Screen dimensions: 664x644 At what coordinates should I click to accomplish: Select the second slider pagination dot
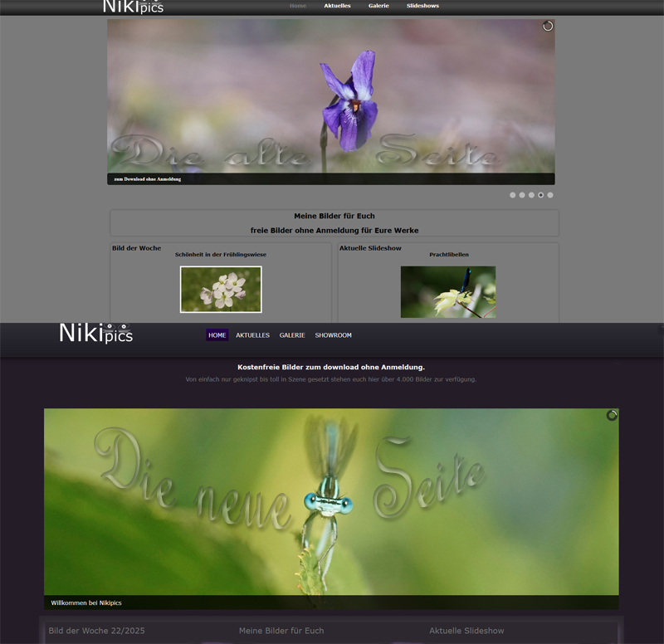tap(522, 195)
